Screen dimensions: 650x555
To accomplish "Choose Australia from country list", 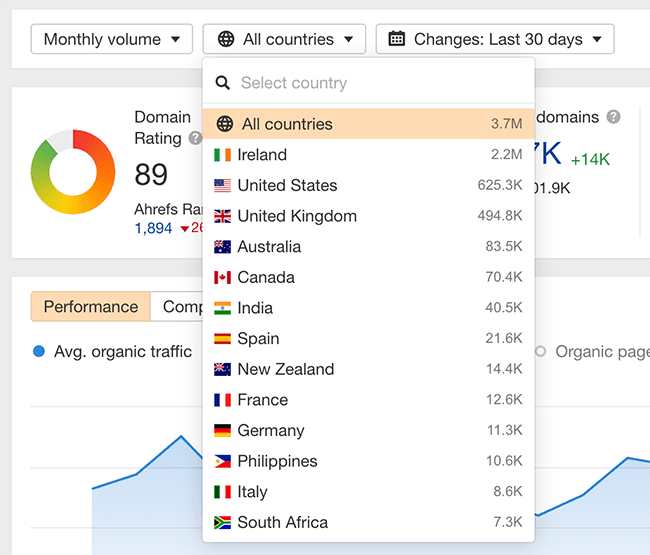I will pyautogui.click(x=369, y=247).
